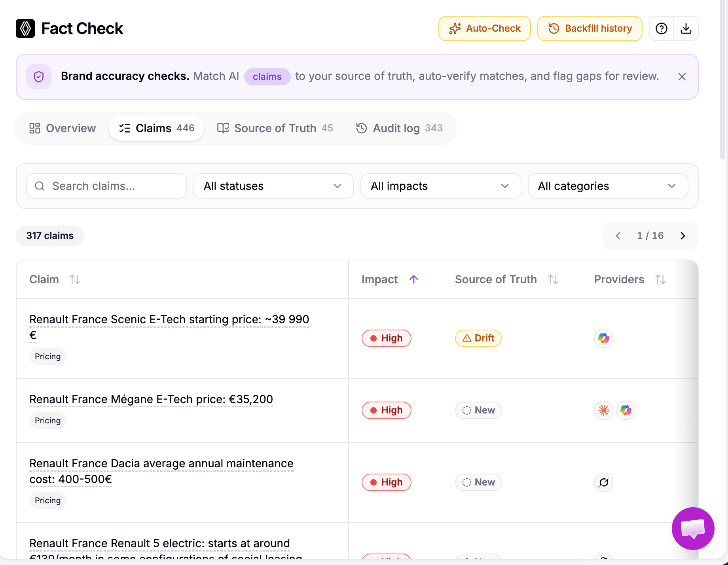Expand the All statuses dropdown
The image size is (728, 565).
coord(273,186)
